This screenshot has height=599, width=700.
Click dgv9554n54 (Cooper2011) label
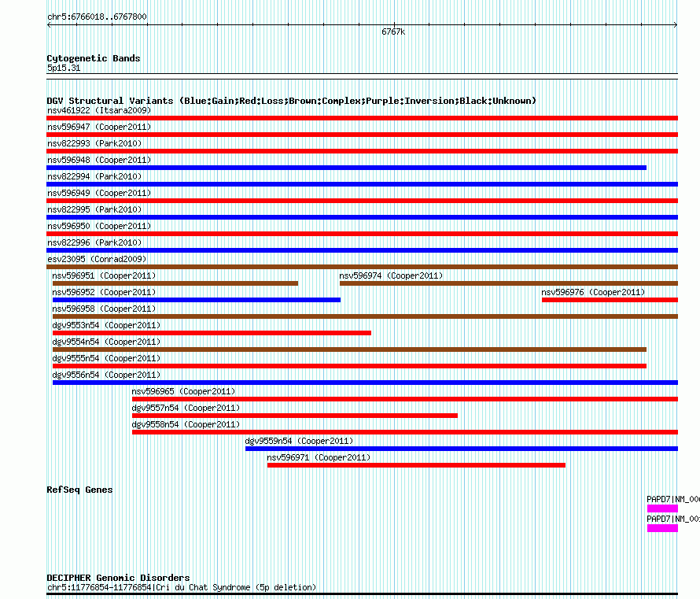106,342
